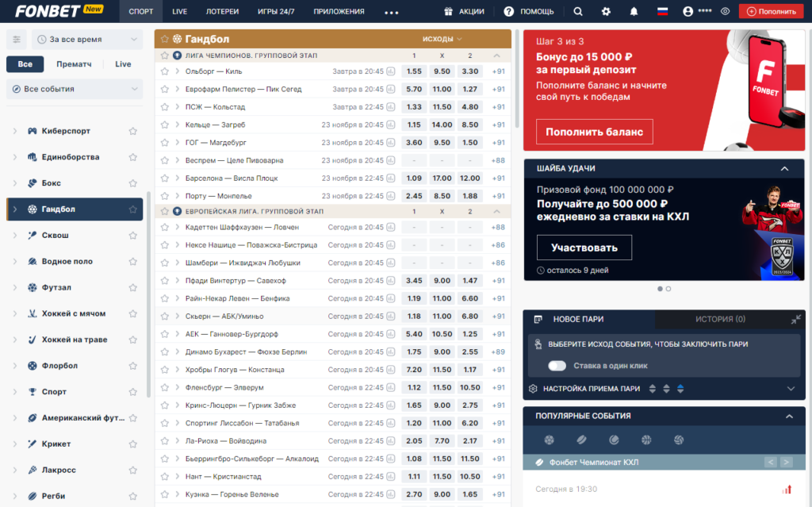Favorite the Гандбол header star
Screen dimensions: 812x507
pyautogui.click(x=165, y=39)
